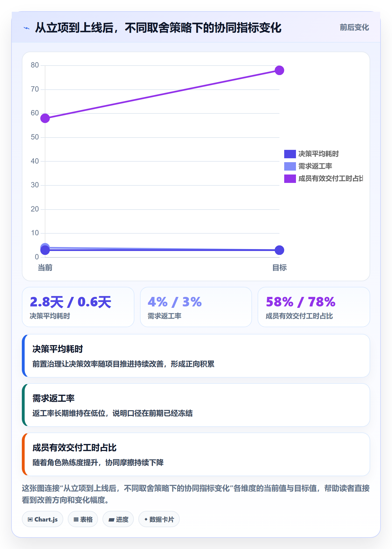This screenshot has width=392, height=549.
Task: Toggle 成员有效交付工时占比 legend color box
Action: (290, 179)
